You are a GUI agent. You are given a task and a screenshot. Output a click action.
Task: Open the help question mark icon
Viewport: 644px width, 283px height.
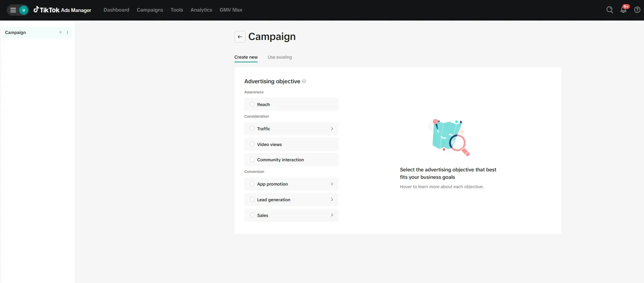[637, 10]
